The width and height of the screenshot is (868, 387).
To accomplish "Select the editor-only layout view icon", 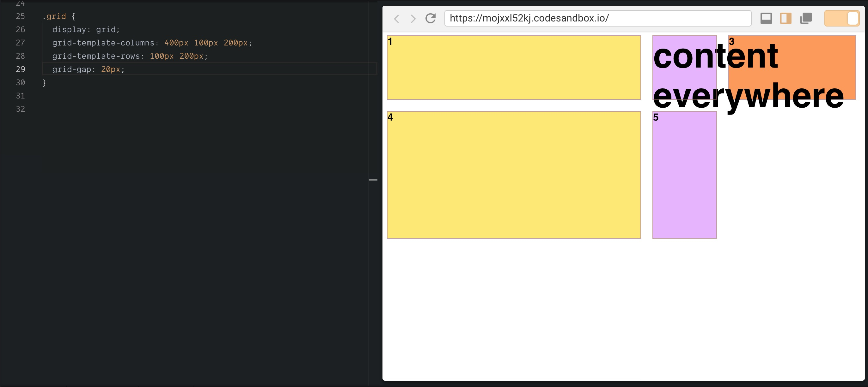I will [766, 19].
